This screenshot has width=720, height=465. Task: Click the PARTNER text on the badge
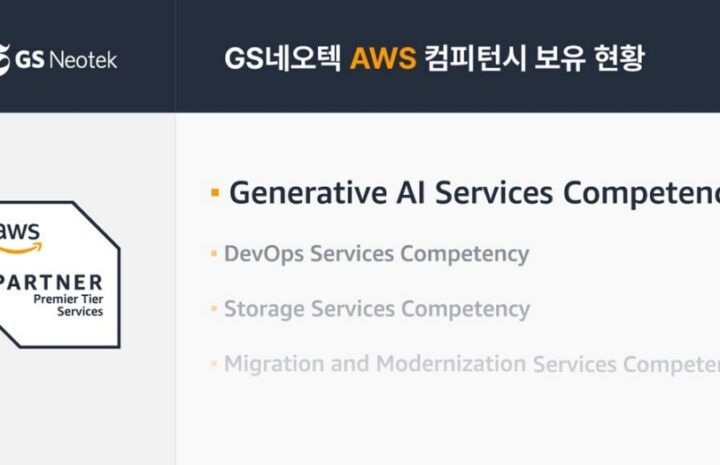[x=51, y=283]
